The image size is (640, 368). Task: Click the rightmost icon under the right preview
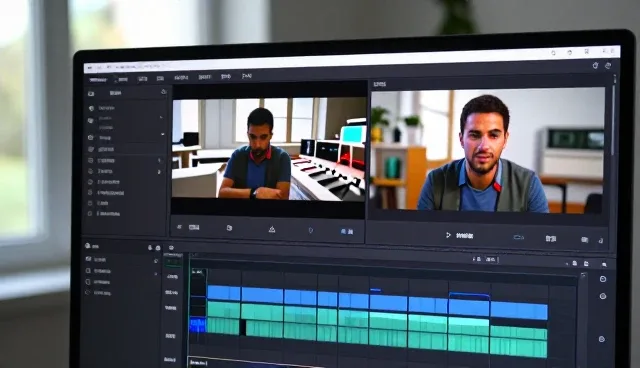click(x=601, y=241)
